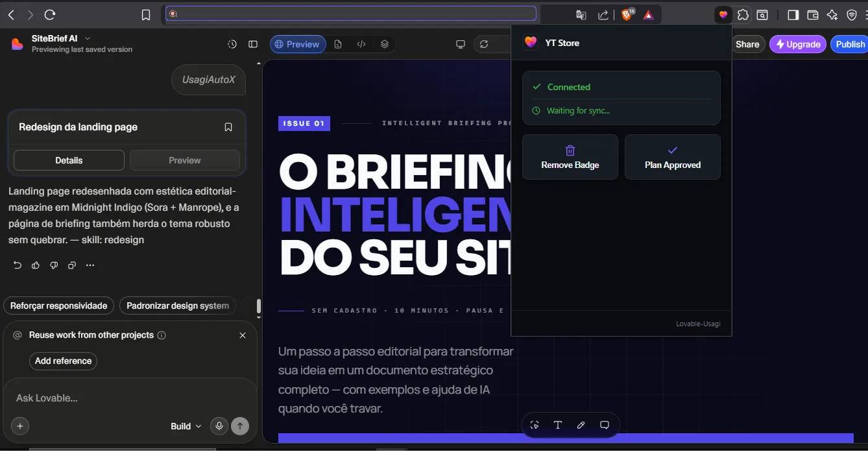Click the purple Upgrade button
This screenshot has width=868, height=454.
798,44
